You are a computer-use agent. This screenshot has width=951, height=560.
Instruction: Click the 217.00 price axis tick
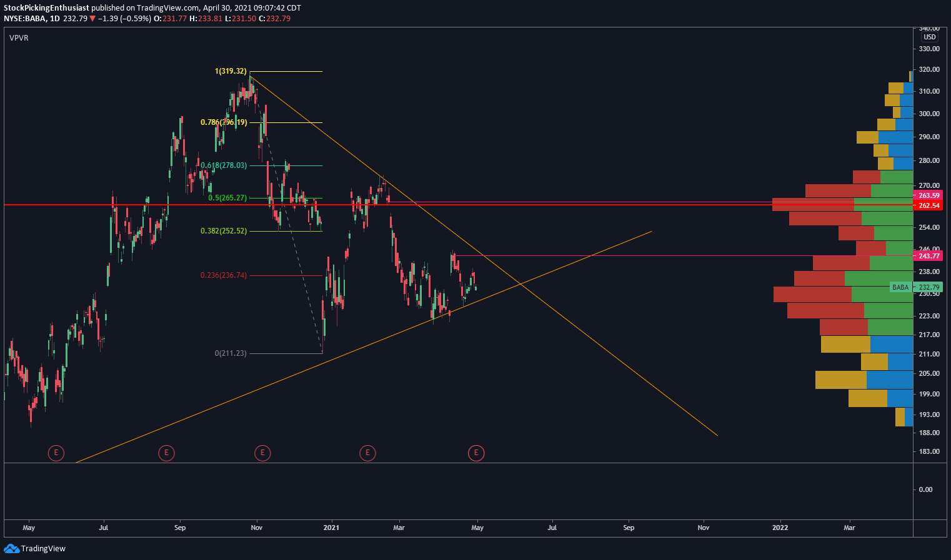929,335
